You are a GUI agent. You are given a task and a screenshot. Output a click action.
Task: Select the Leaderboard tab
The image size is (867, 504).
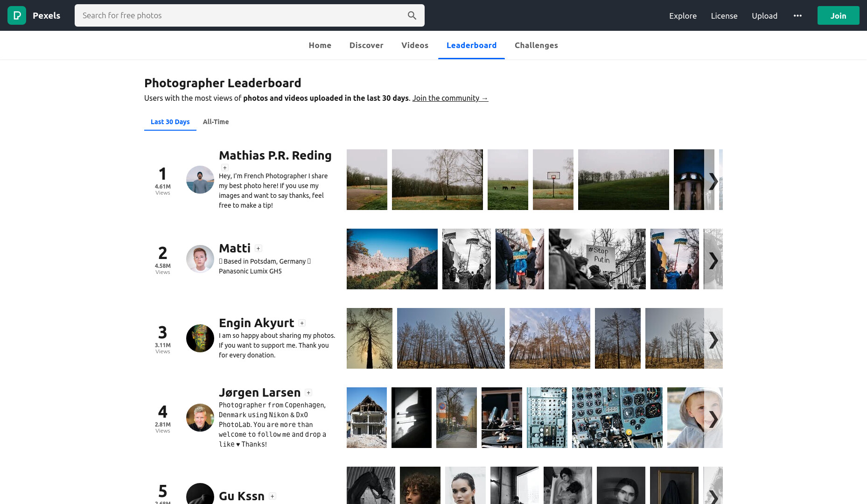click(x=471, y=45)
